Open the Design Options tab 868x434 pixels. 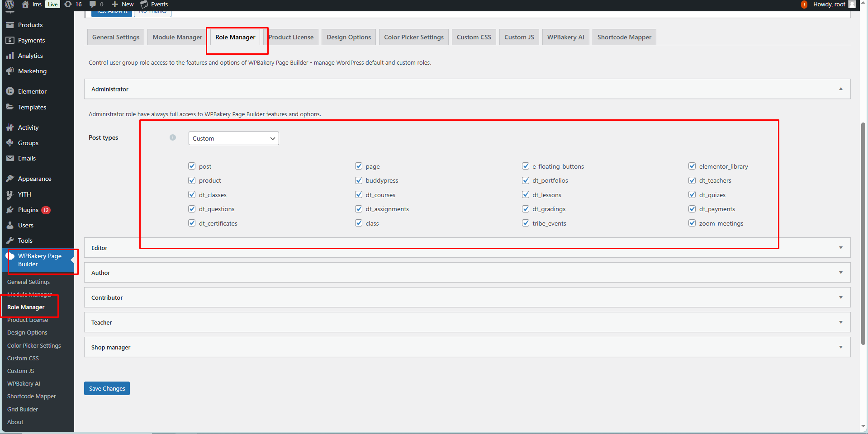[x=349, y=37]
